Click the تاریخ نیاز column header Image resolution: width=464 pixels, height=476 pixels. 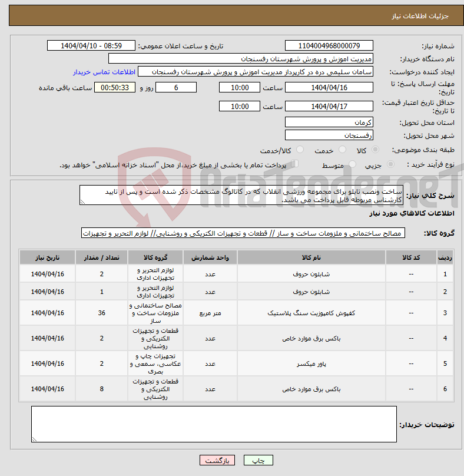coord(47,257)
